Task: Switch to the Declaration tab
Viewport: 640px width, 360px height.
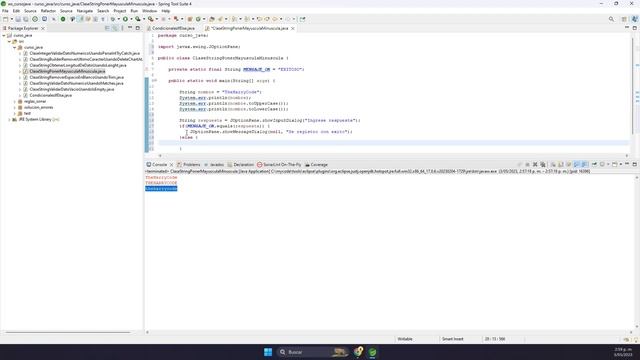Action: click(x=240, y=164)
